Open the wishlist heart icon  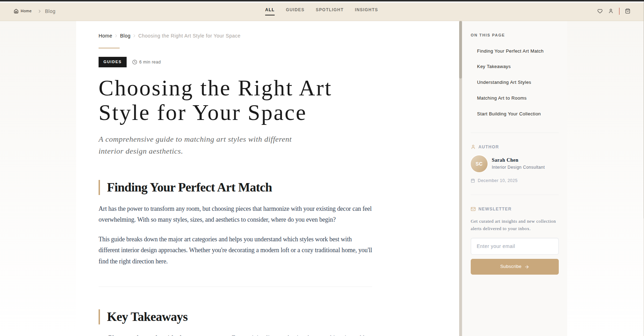coord(600,11)
